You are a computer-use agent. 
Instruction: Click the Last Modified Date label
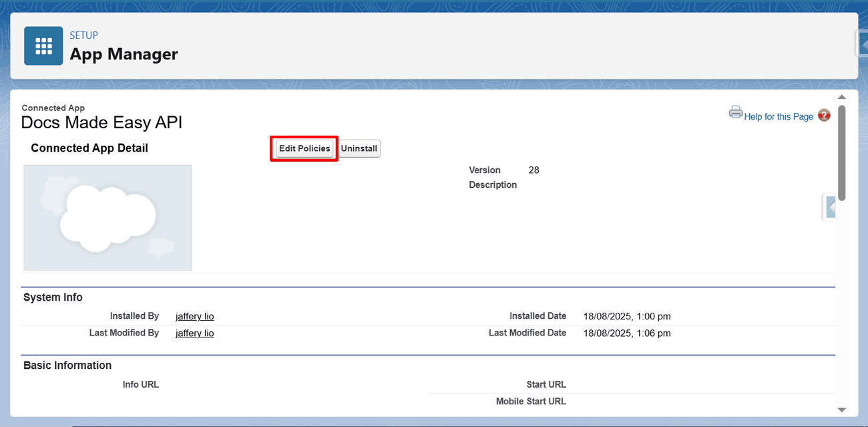tap(527, 333)
